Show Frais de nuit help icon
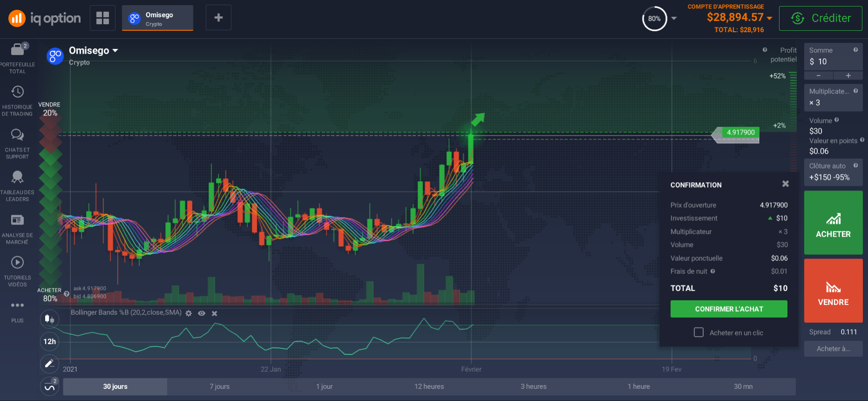The image size is (868, 401). tap(713, 271)
